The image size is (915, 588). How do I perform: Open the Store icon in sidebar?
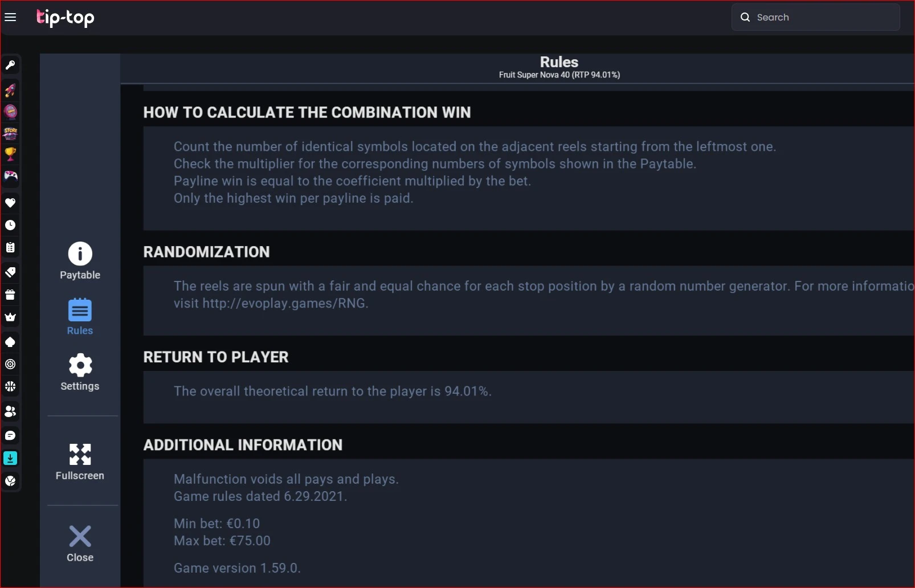[x=10, y=133]
